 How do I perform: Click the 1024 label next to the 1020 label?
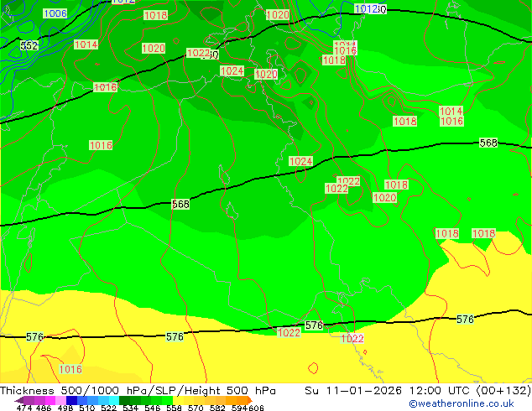(x=232, y=70)
